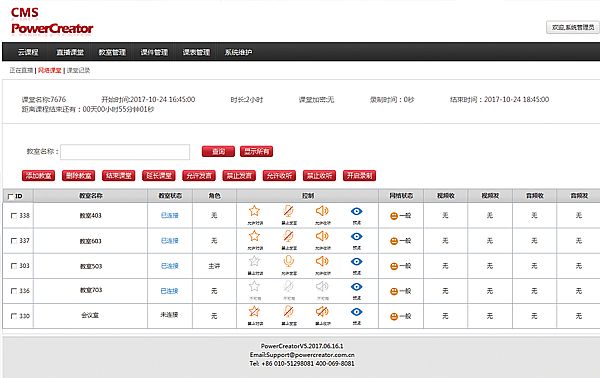Check the box for row 338
Screen dimensions: 600x378
click(14, 216)
